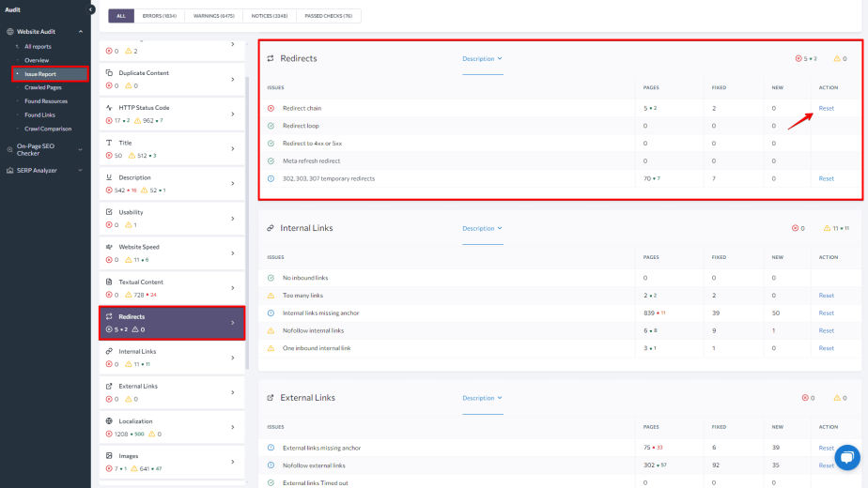Open the chat support bubble
Viewport: 868px width, 488px height.
pyautogui.click(x=847, y=458)
